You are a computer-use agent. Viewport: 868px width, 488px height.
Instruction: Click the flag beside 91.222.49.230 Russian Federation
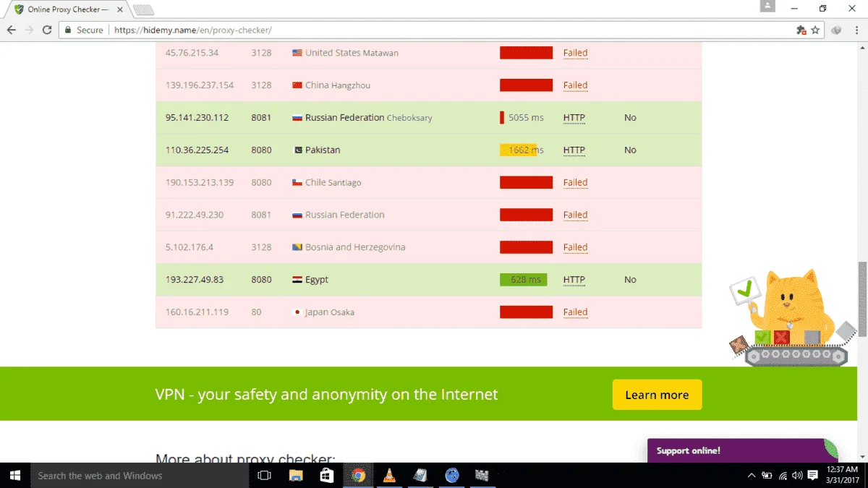[297, 215]
